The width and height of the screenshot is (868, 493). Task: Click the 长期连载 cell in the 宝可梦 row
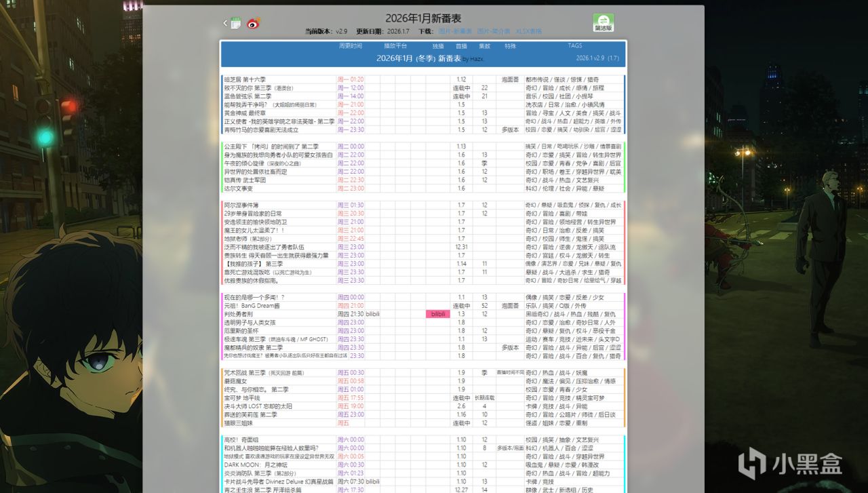(484, 398)
